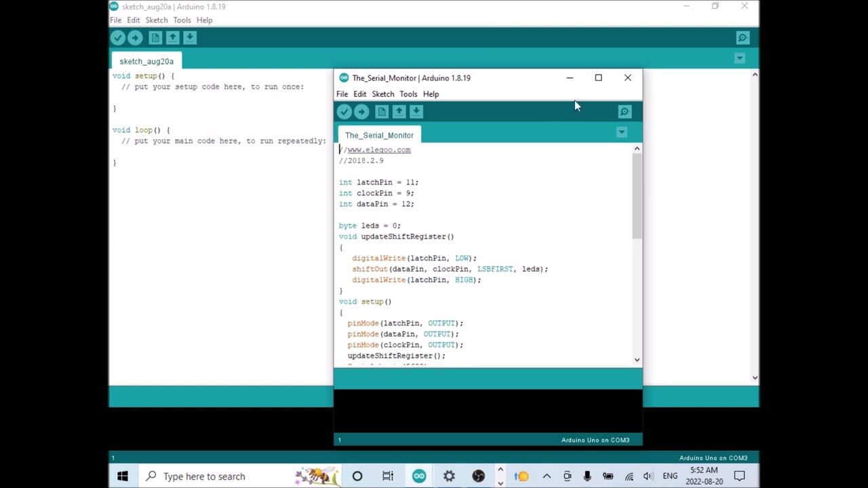Click Verify icon in sketch_aug20a window

118,38
